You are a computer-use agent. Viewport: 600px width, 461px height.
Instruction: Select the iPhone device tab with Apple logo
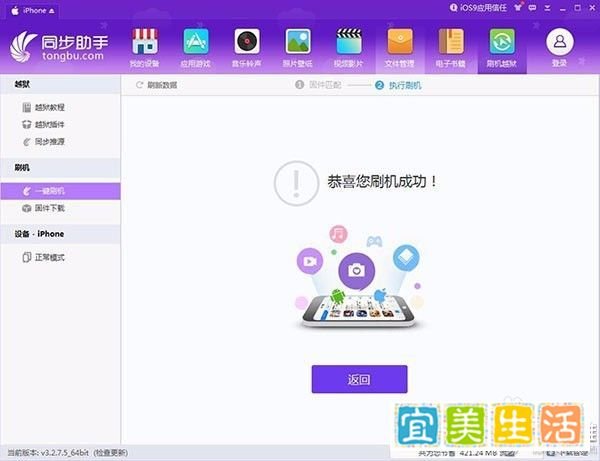coord(33,11)
